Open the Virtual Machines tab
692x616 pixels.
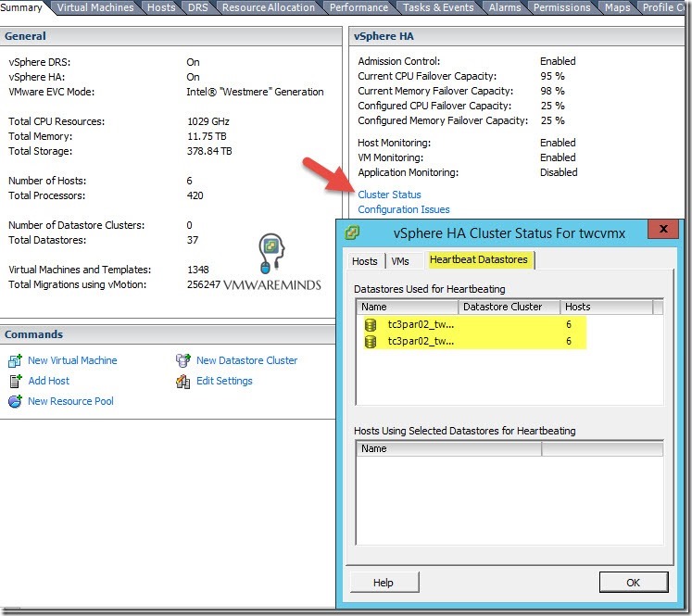[x=95, y=7]
